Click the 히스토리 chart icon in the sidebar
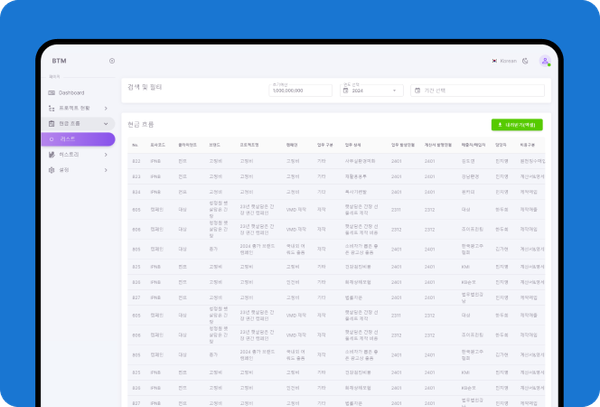Screen dimensions: 600x407 pos(51,155)
